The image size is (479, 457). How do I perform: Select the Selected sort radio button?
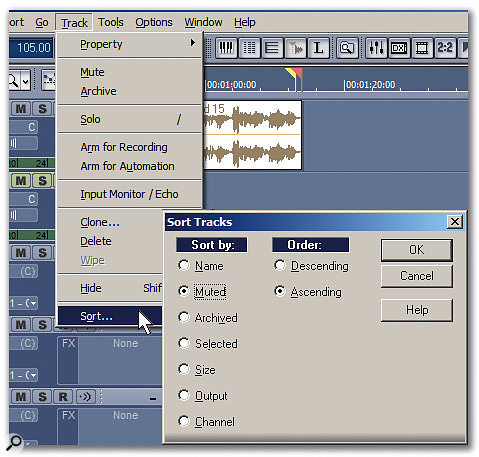coord(184,343)
